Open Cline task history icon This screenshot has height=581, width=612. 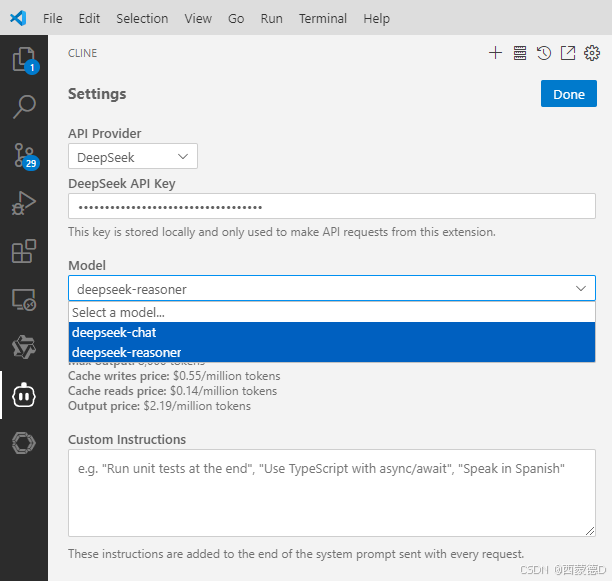[x=544, y=53]
